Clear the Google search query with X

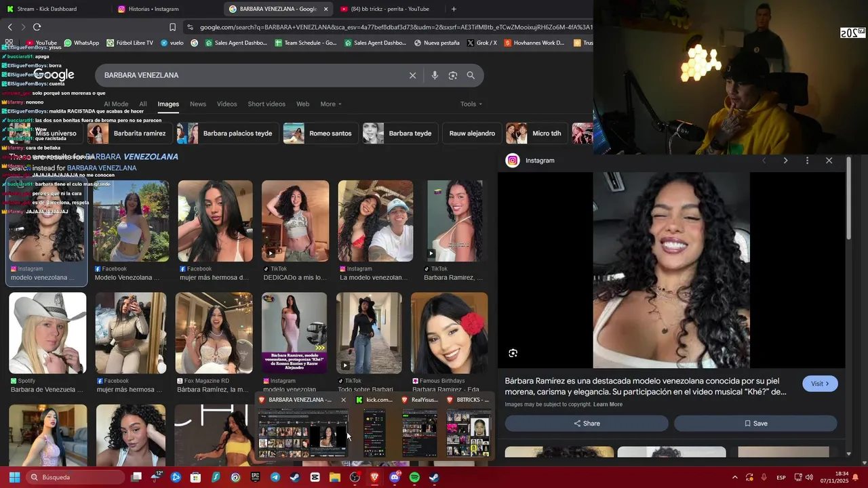click(x=412, y=75)
